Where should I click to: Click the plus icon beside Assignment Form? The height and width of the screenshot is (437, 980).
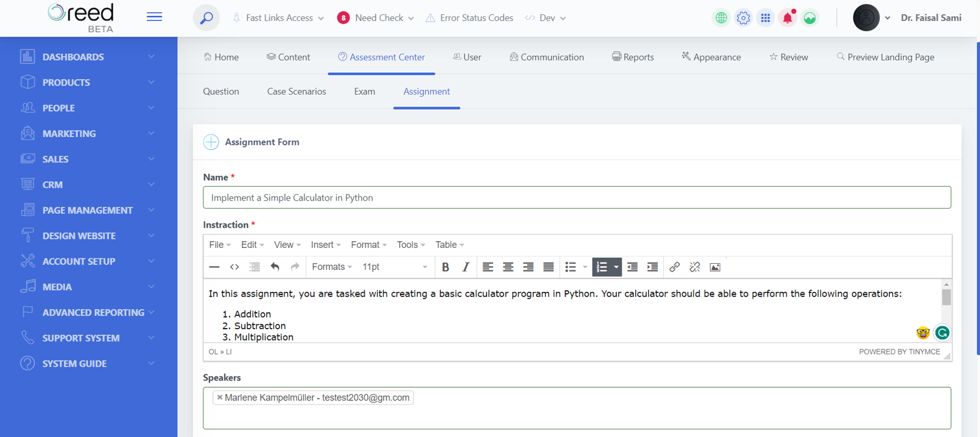[211, 142]
